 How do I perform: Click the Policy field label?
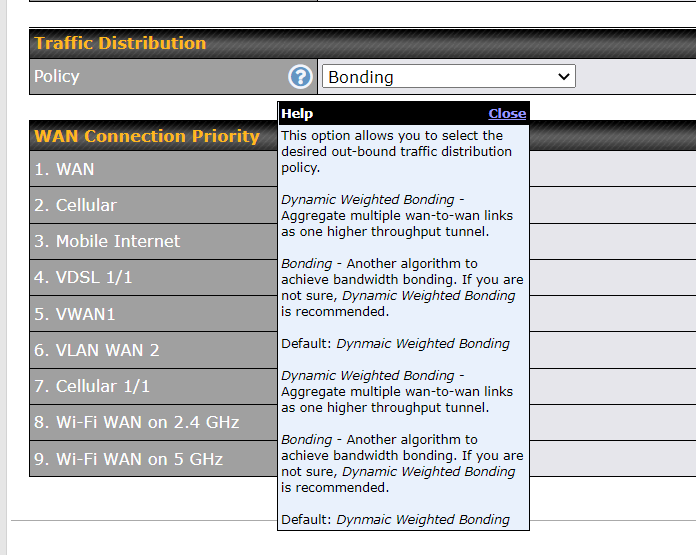pyautogui.click(x=57, y=77)
